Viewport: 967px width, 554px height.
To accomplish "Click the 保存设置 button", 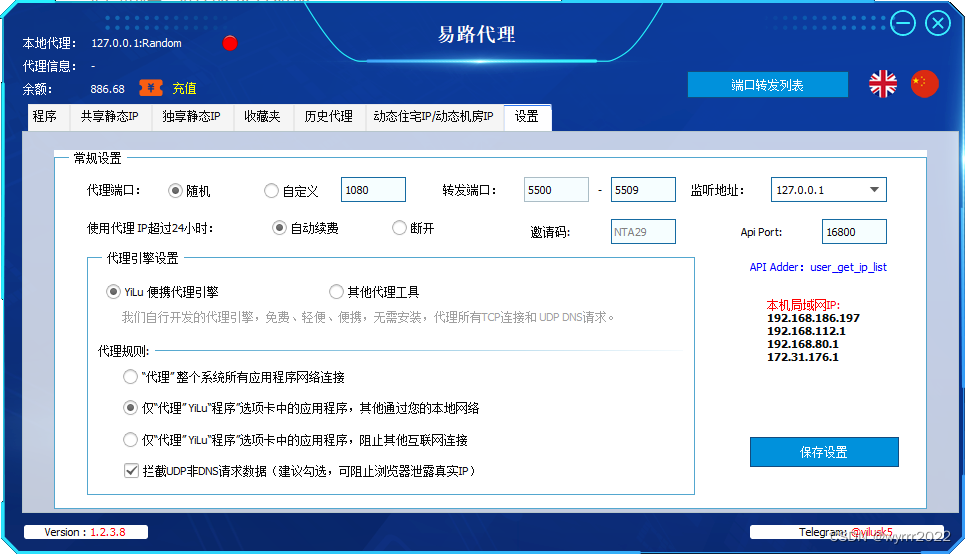I will (824, 452).
